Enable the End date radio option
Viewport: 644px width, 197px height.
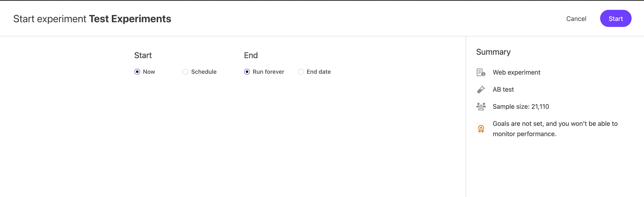pyautogui.click(x=301, y=72)
